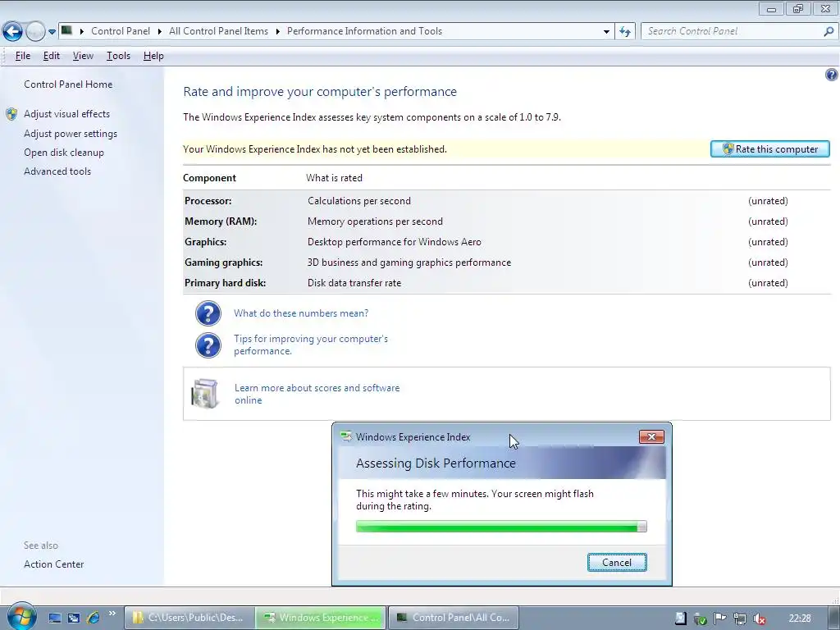This screenshot has height=630, width=840.
Task: Expand quick launch overflow chevron
Action: coord(112,614)
